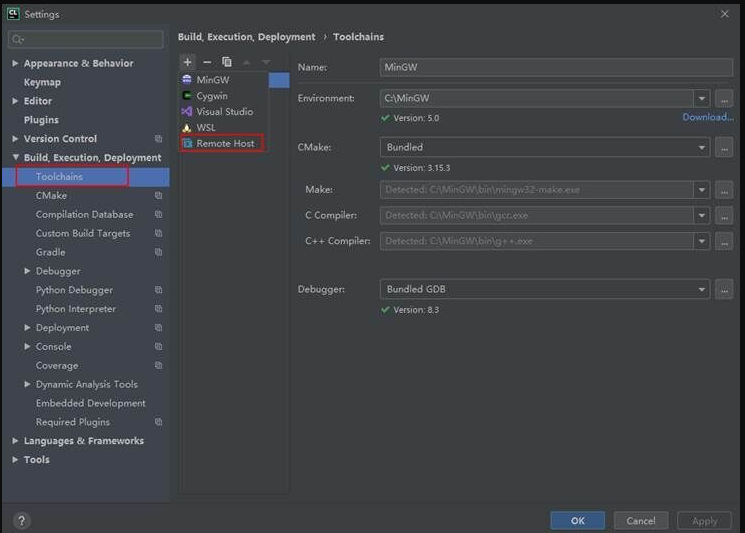The image size is (745, 533).
Task: Expand Languages & Frameworks section
Action: [15, 441]
